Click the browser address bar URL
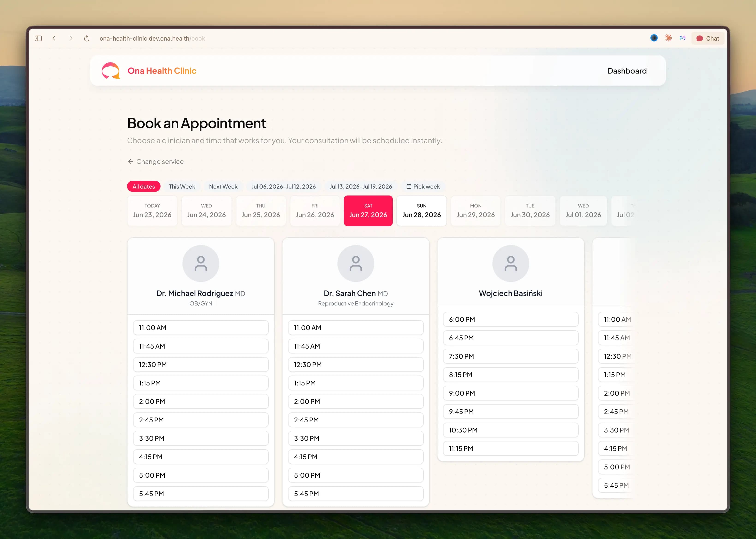 click(152, 38)
